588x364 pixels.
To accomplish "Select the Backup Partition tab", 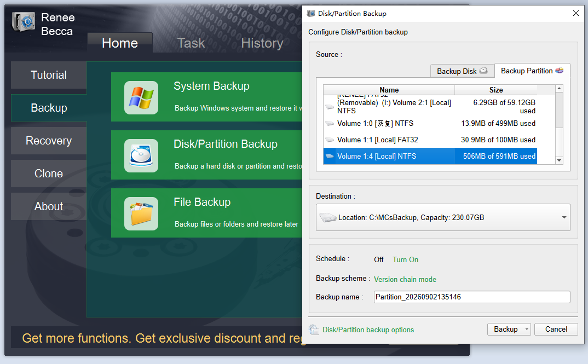I will pos(533,71).
